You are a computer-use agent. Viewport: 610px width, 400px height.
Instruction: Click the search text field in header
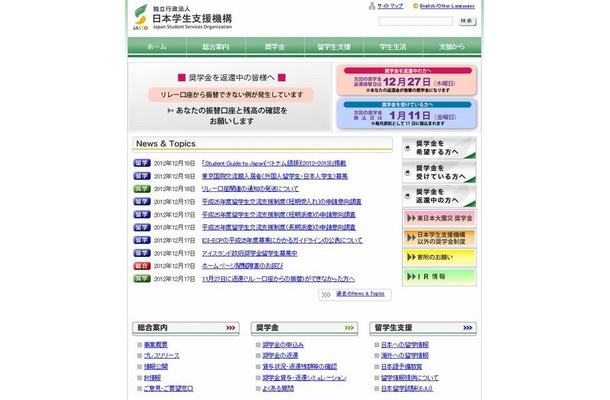[415, 21]
